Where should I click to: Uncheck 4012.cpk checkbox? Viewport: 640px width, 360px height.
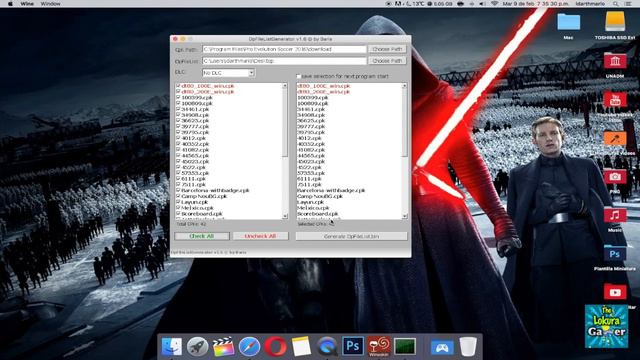tap(178, 138)
